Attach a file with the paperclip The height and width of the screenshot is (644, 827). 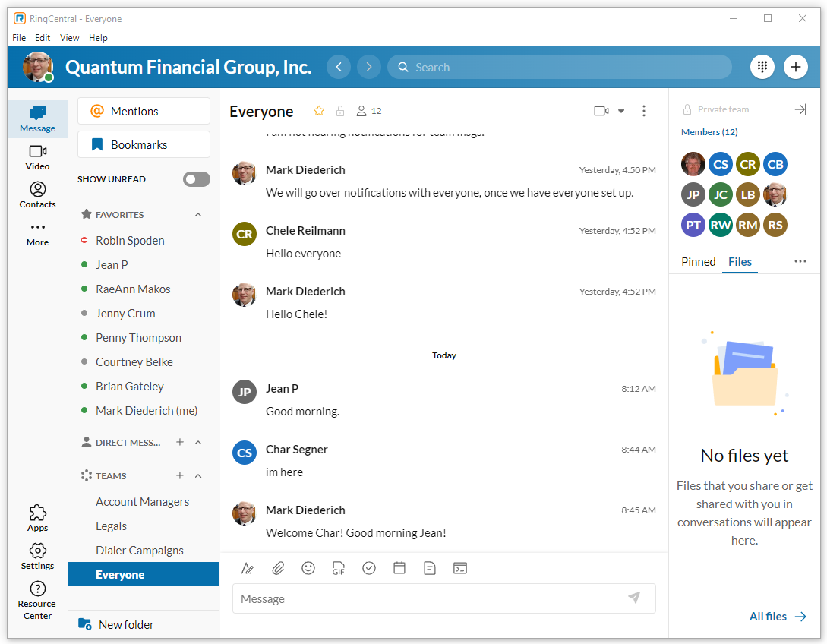coord(278,568)
